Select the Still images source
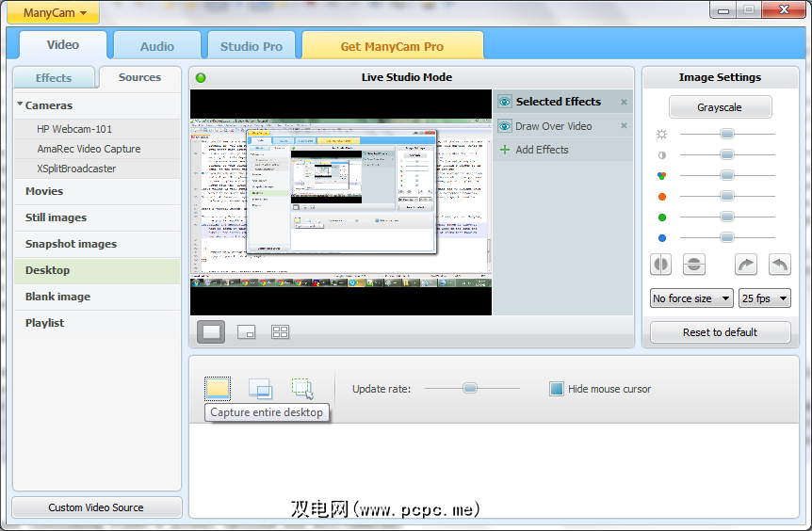812x531 pixels. (97, 217)
